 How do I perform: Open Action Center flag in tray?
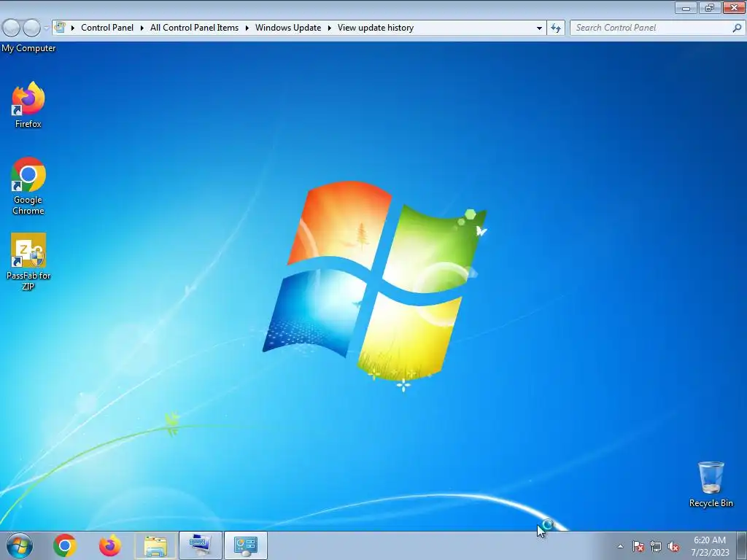click(x=638, y=546)
